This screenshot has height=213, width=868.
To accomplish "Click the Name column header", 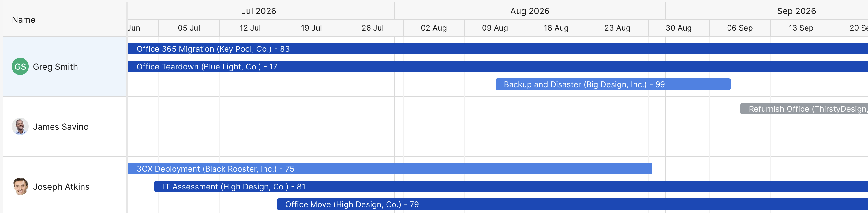I will 64,20.
